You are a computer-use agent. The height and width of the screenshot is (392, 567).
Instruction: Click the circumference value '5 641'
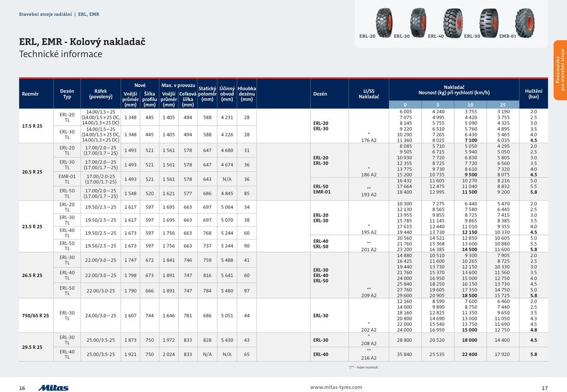tap(227, 275)
